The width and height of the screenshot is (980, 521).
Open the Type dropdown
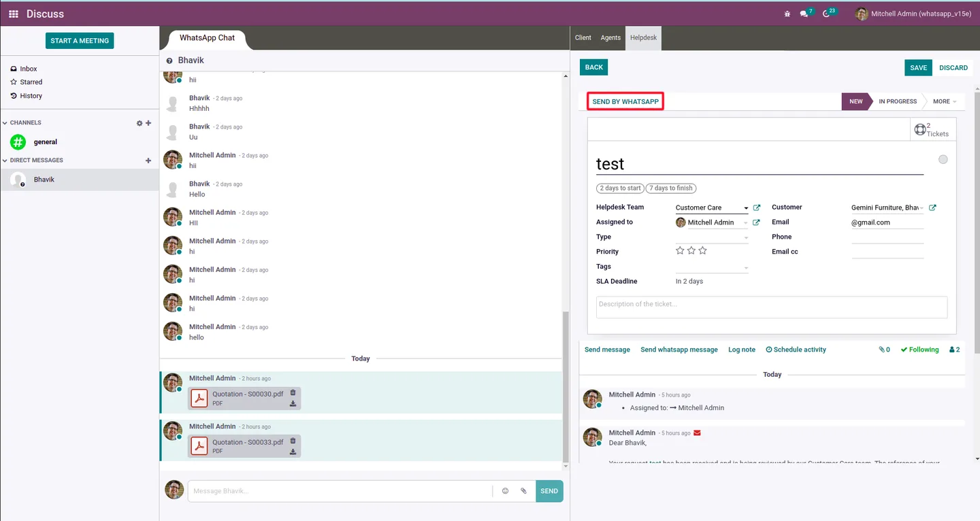(x=746, y=238)
